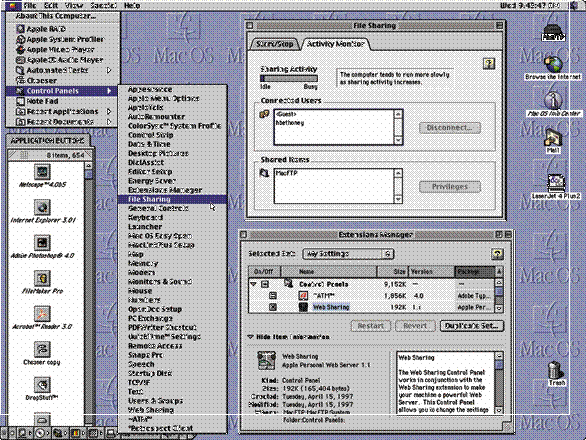Click the Privileges button
Viewport: 586px width, 440px height.
(450, 187)
